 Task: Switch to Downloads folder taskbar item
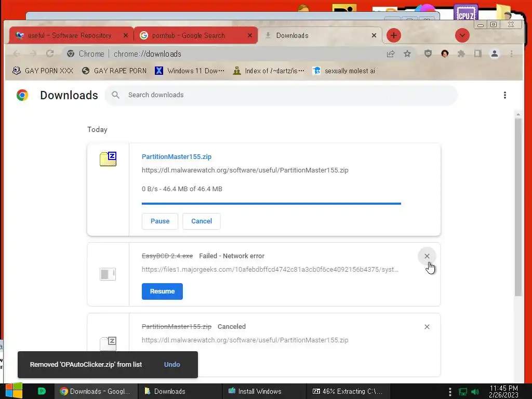(x=180, y=391)
